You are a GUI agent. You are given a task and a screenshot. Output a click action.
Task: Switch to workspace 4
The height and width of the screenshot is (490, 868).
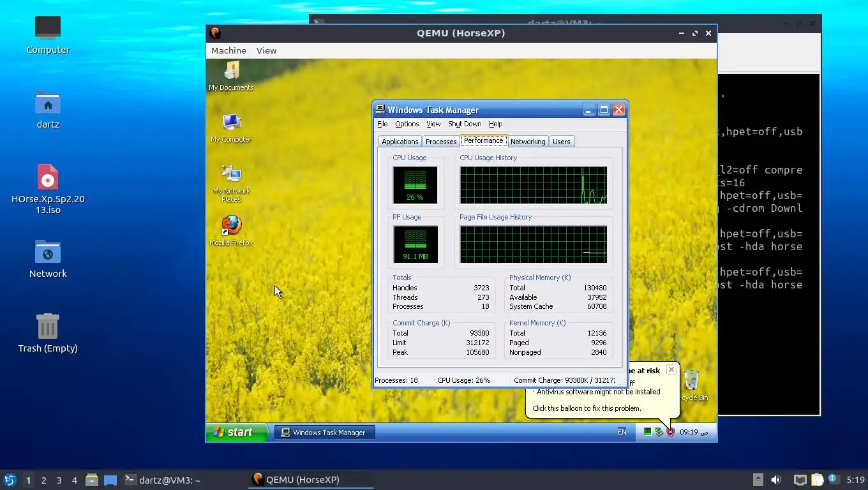click(75, 480)
